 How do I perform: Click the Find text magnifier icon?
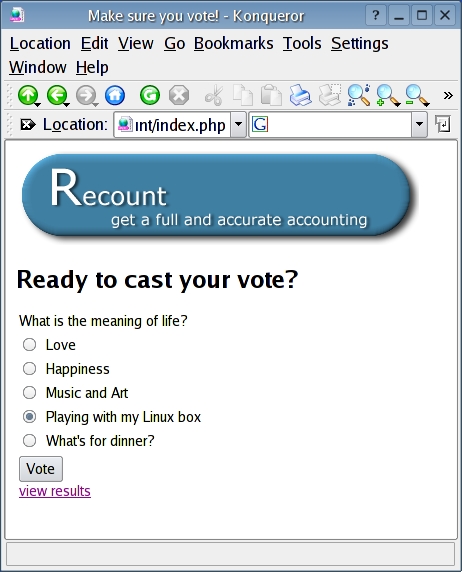point(358,95)
